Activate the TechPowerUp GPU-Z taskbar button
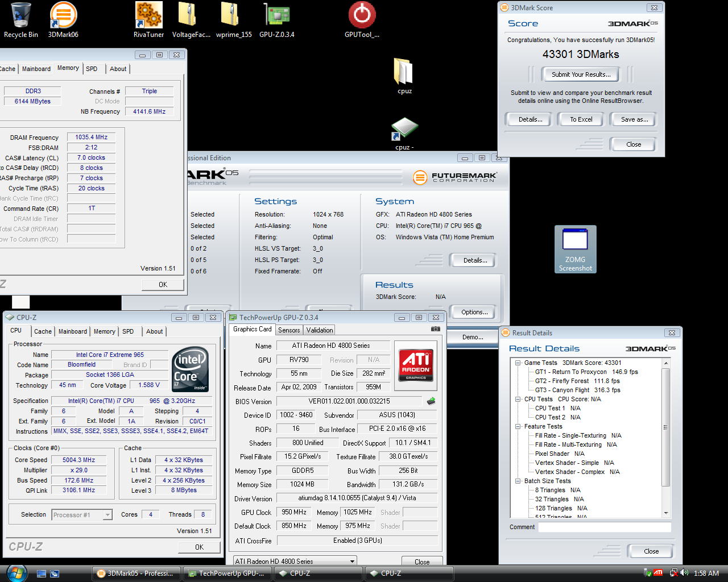This screenshot has height=582, width=728. click(227, 573)
